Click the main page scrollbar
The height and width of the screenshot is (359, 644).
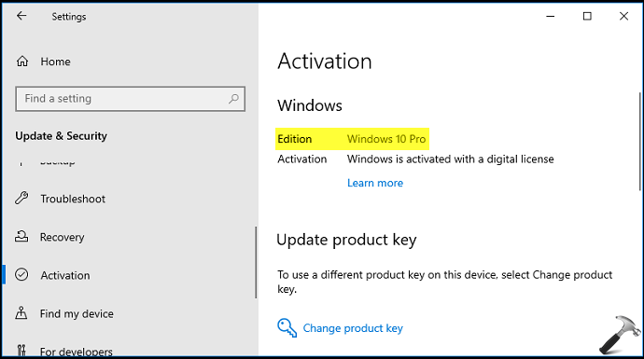coord(639,142)
